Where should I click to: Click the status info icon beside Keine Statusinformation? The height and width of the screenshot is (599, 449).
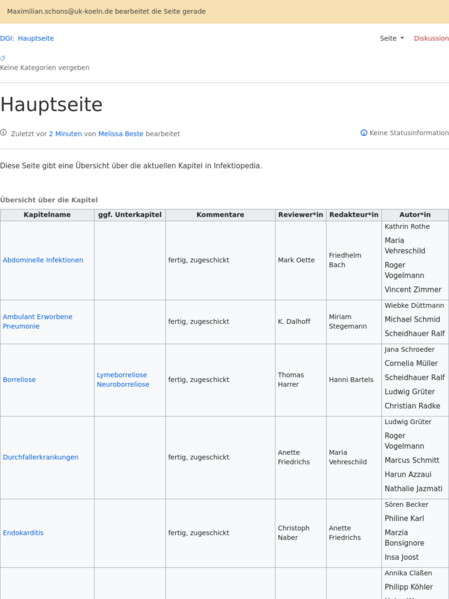coord(363,133)
